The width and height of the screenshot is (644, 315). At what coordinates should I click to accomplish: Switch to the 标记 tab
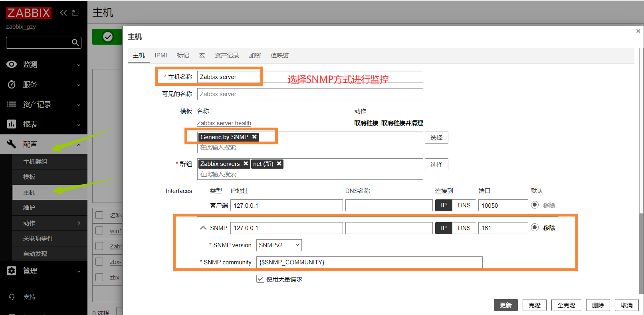[x=183, y=55]
